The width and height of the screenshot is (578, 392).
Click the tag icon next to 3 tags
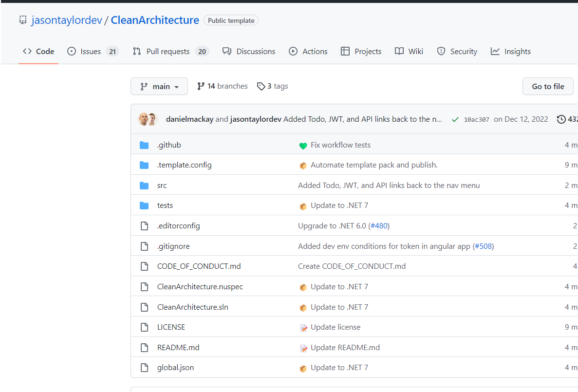[261, 86]
